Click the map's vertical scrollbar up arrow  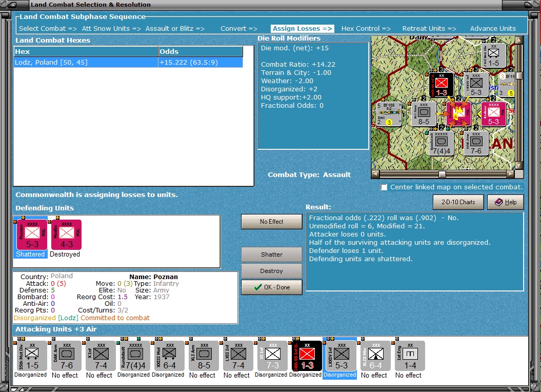click(518, 40)
